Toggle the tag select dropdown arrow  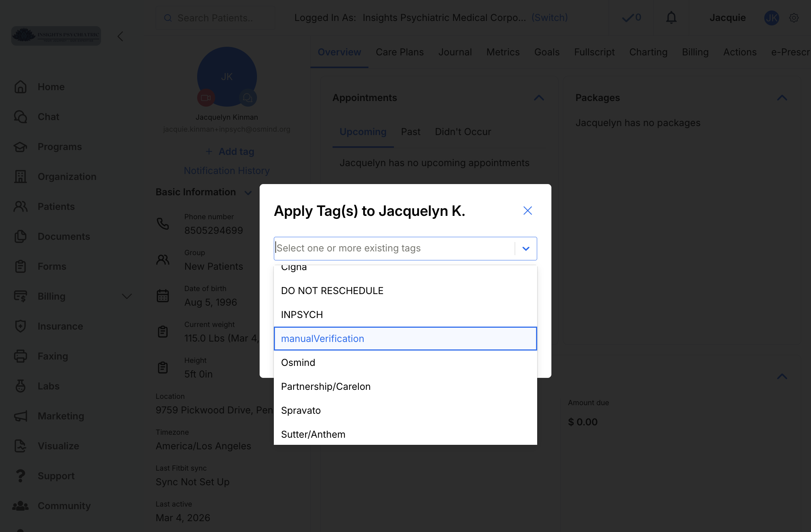[x=526, y=248]
